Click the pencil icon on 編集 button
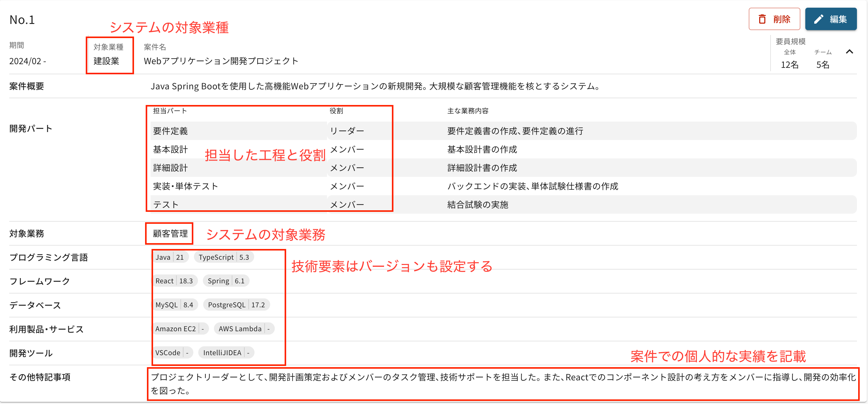 click(819, 19)
